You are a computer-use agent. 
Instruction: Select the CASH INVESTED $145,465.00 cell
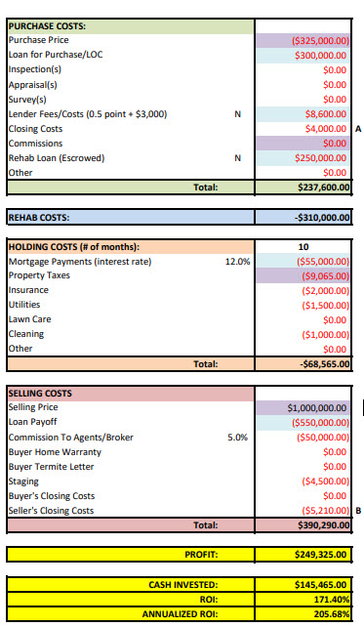pos(303,585)
